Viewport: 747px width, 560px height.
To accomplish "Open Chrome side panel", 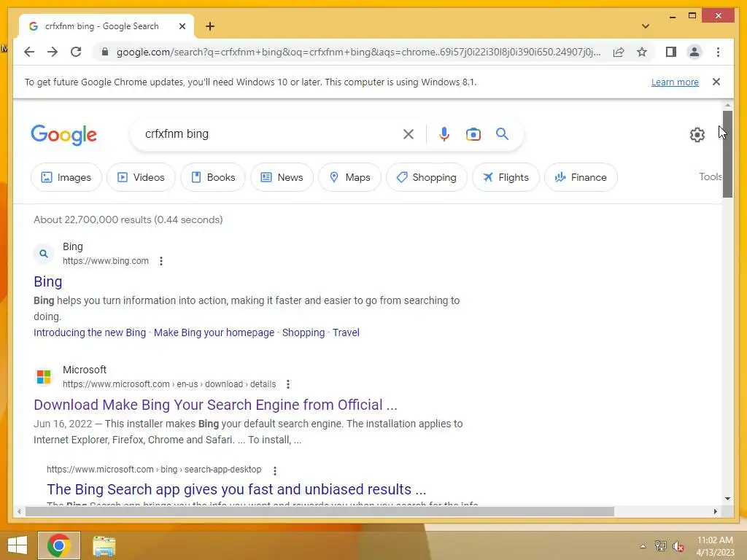I will click(671, 52).
